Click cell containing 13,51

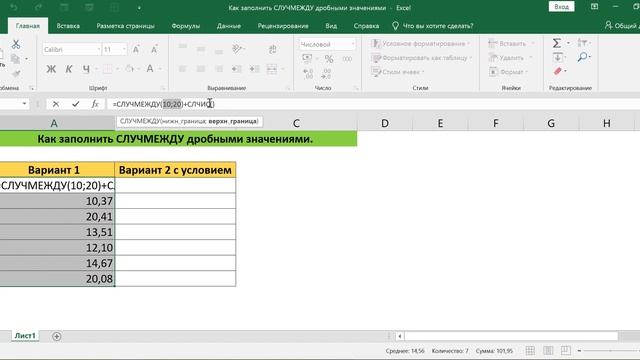58,232
